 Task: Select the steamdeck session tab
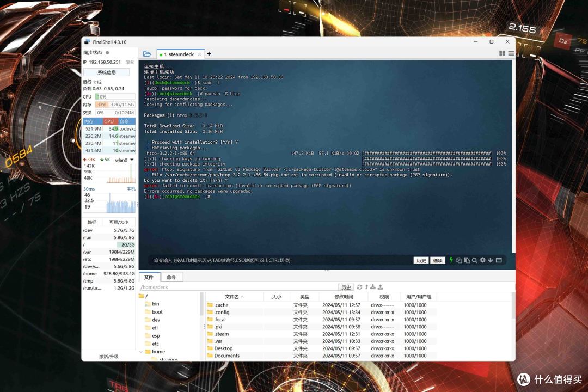tap(180, 54)
